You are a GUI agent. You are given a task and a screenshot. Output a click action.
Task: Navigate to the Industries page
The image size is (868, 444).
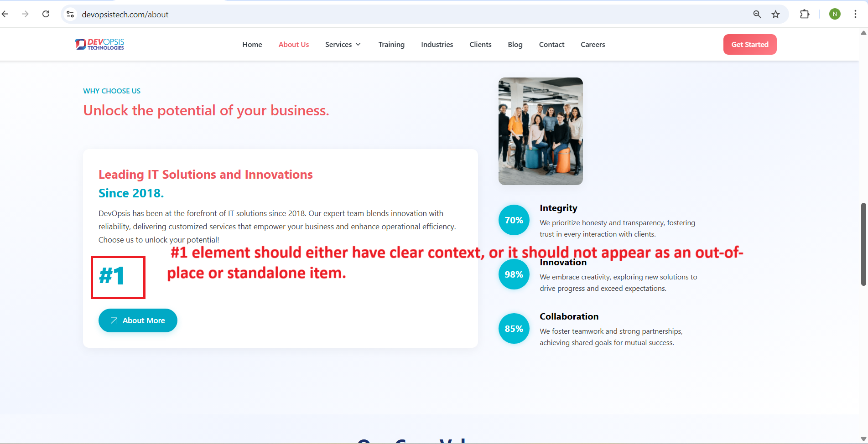click(437, 44)
